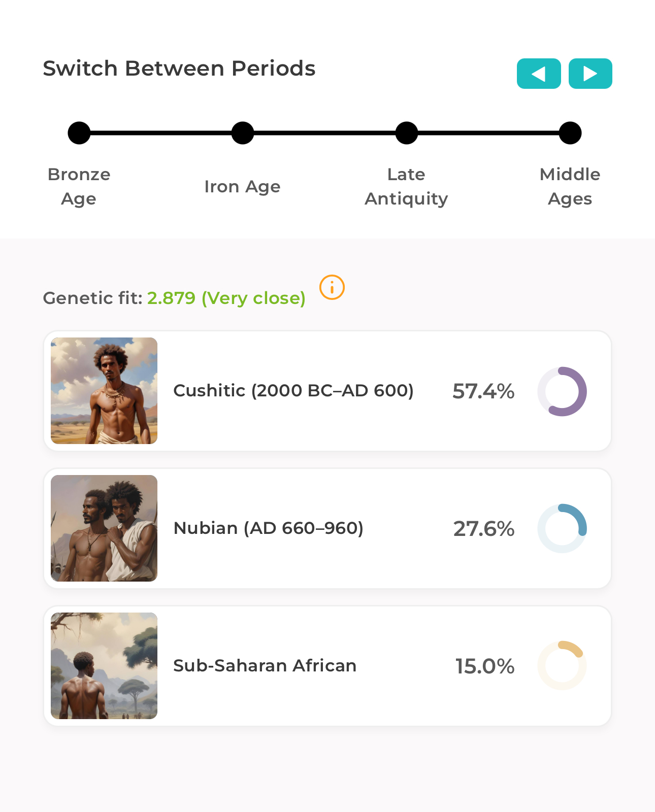Open the Cushitic portrait thumbnail
The height and width of the screenshot is (812, 655).
tap(104, 391)
